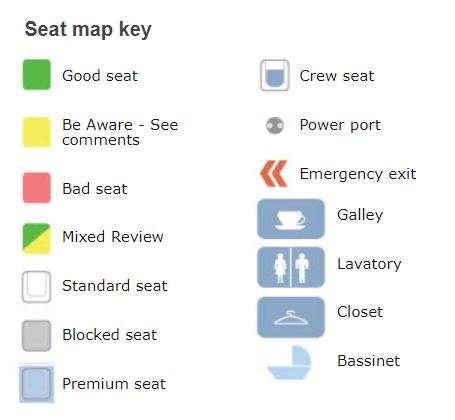Click the Power port icon
The height and width of the screenshot is (420, 455).
coord(275,126)
